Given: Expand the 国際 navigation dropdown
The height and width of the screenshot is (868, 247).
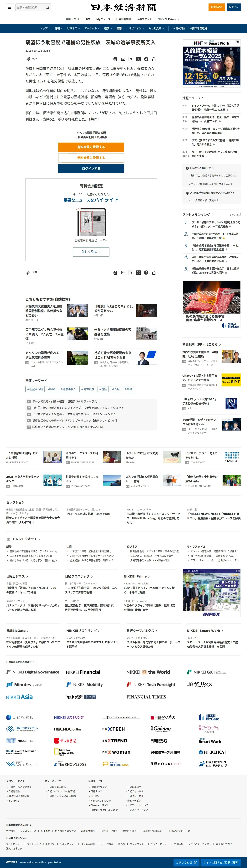Looking at the screenshot, I should tap(120, 28).
